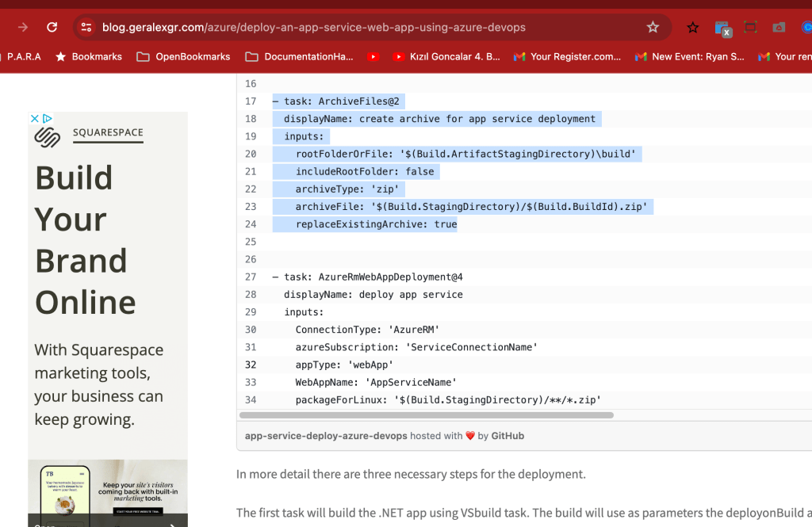Click the 'task: ArchiveFiles@2' code line
This screenshot has height=527, width=812.
pos(336,101)
